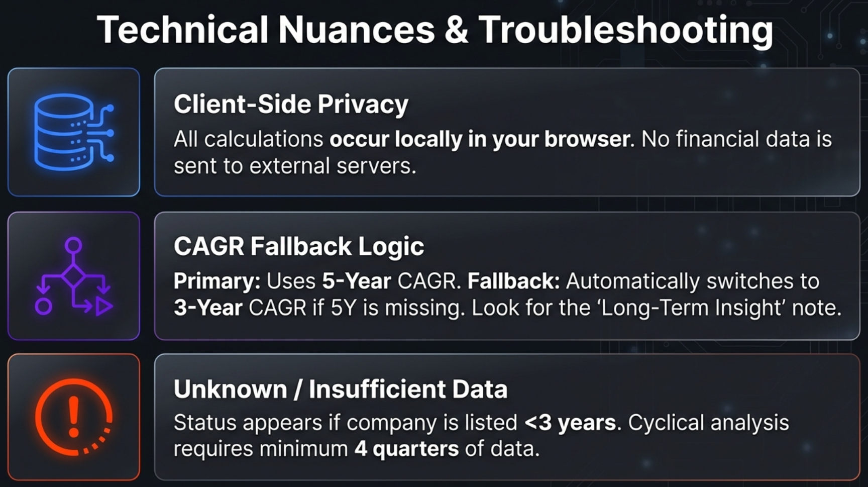Click the red warning exclamation icon
Image resolution: width=868 pixels, height=487 pixels.
click(x=73, y=417)
